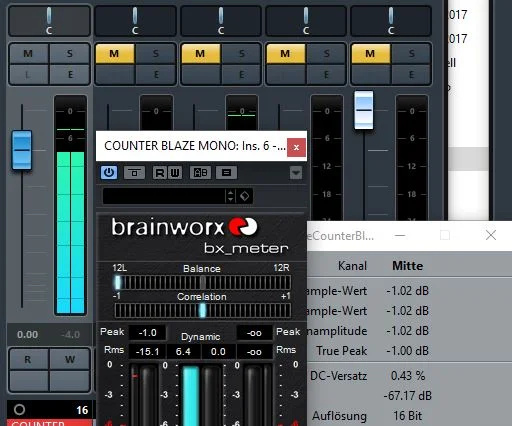512x426 pixels.
Task: Click the True Peak value -1.00 dB
Action: tap(407, 351)
